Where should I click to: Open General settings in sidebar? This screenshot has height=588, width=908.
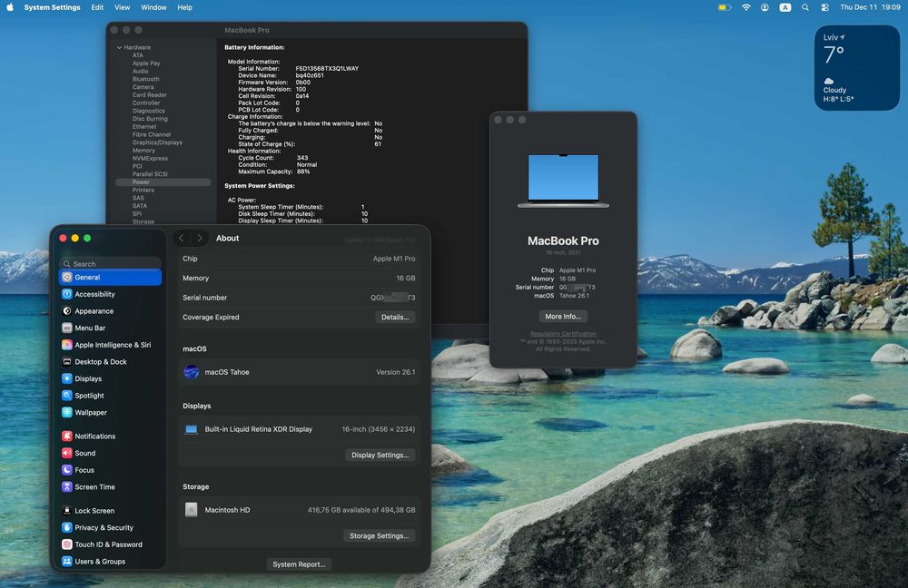pos(110,278)
